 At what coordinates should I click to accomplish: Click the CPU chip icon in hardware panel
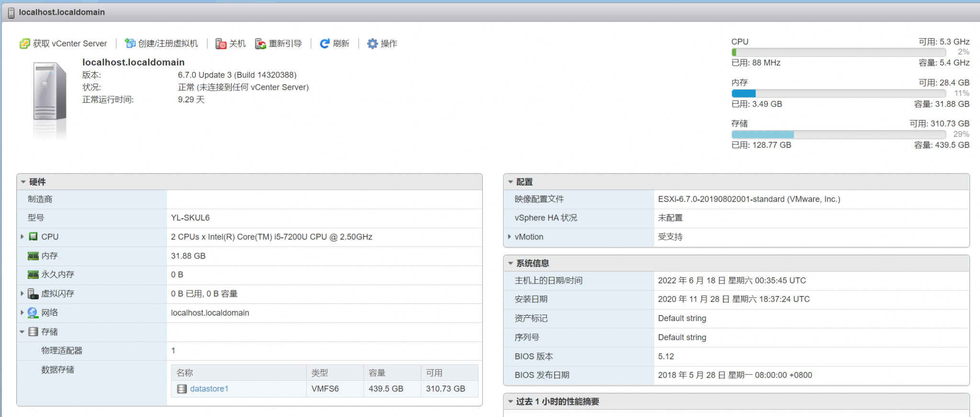point(33,237)
